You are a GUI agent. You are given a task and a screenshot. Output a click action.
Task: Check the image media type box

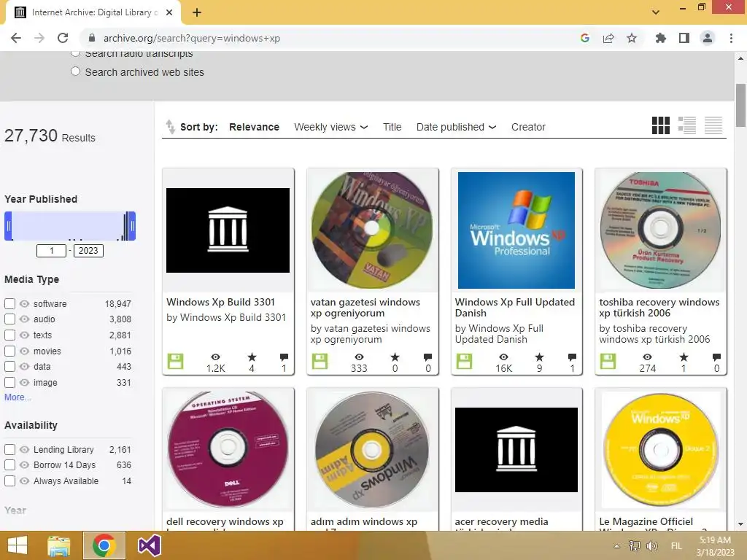9,382
